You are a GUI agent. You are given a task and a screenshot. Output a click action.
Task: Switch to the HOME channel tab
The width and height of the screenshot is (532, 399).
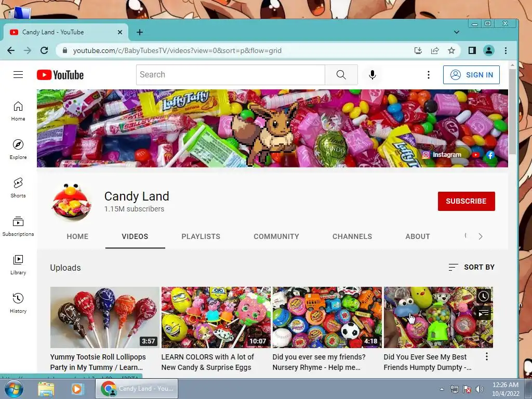(x=77, y=236)
